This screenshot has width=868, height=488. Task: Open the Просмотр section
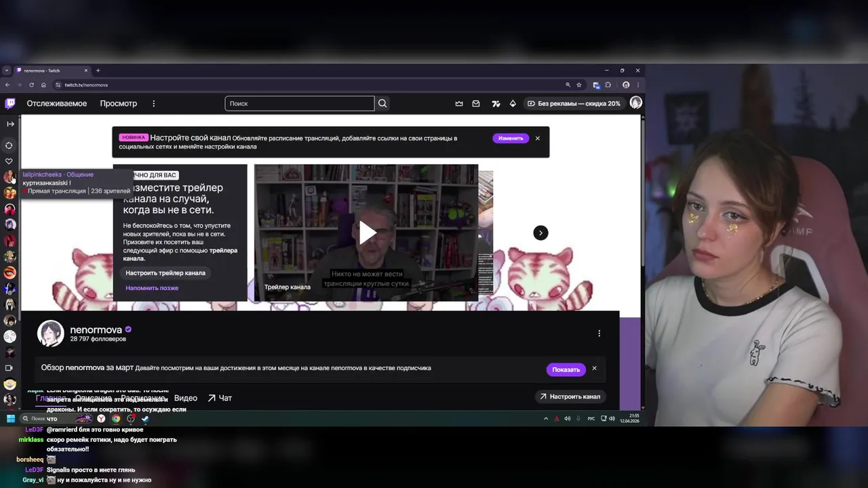(x=119, y=104)
